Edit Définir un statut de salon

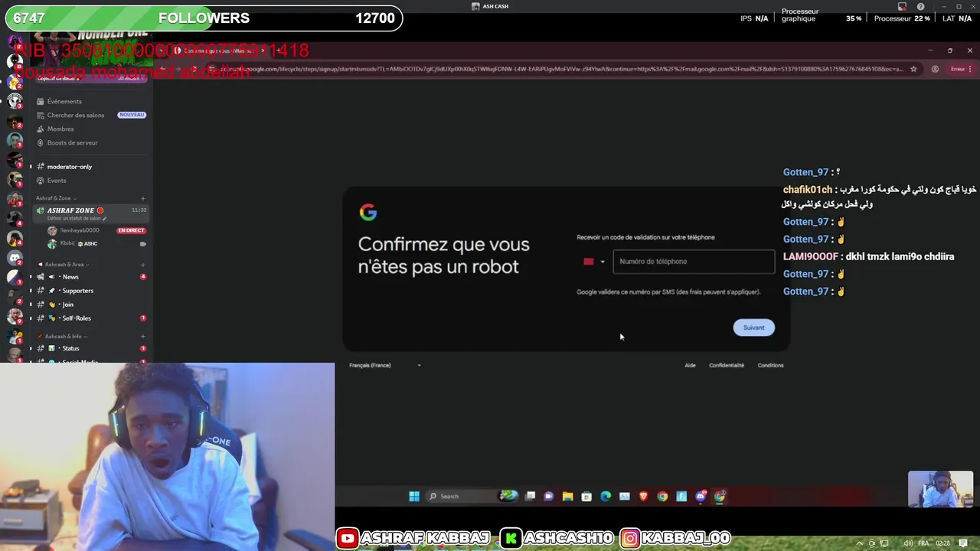75,219
